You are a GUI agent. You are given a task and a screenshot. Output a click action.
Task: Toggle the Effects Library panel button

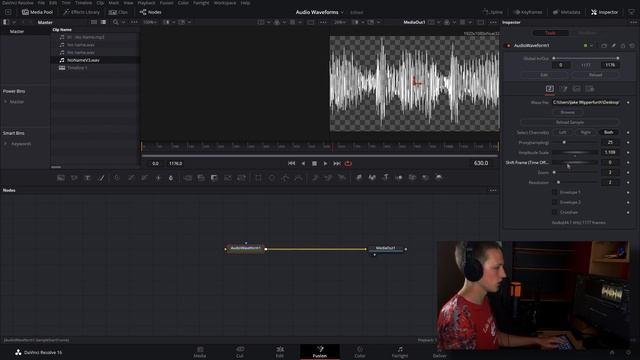[x=82, y=12]
